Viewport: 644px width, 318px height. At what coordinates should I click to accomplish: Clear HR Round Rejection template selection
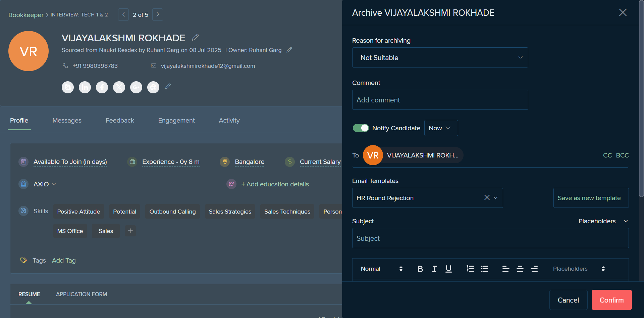(487, 197)
